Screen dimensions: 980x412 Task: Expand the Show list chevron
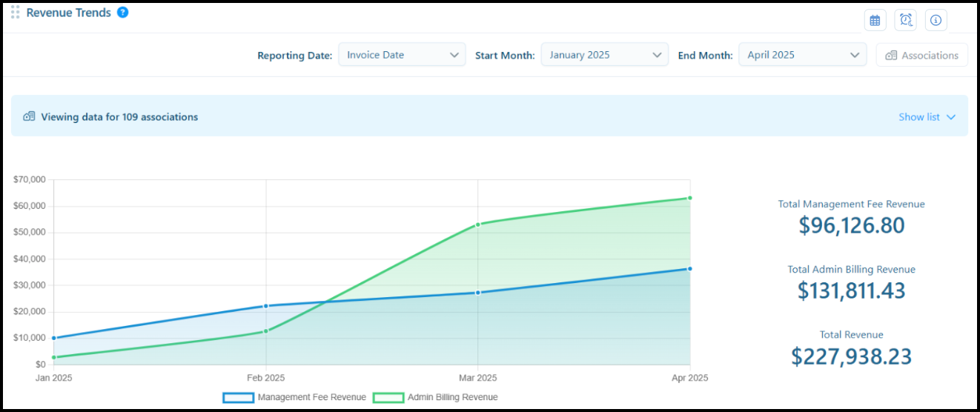click(951, 117)
